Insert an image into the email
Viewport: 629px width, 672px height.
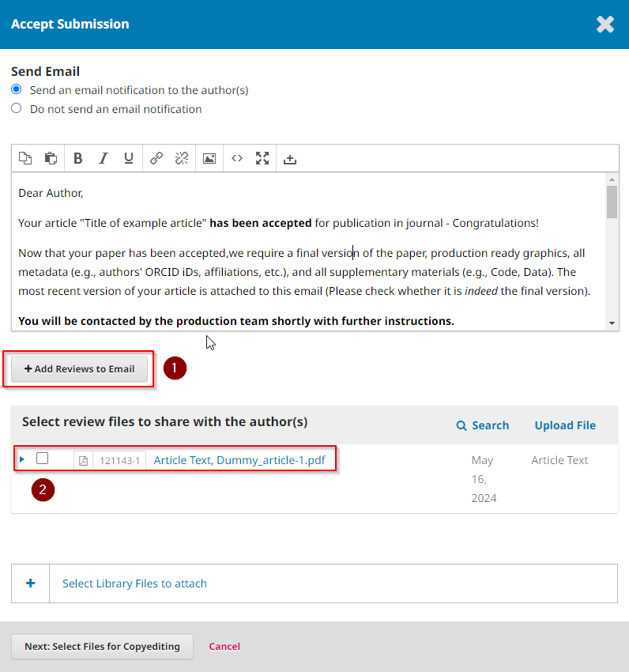[209, 158]
